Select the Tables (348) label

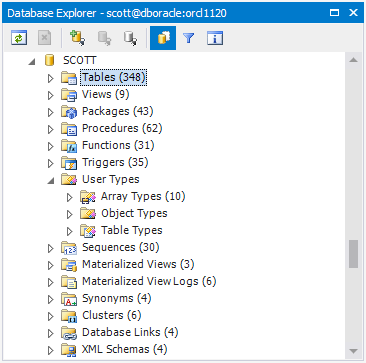coord(113,77)
